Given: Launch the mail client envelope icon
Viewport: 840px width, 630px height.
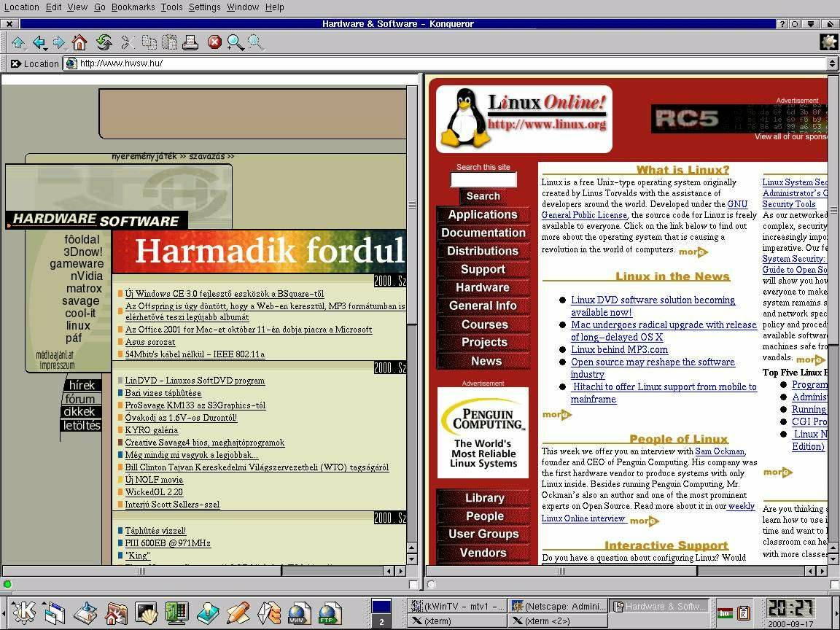Looking at the screenshot, I should (269, 612).
